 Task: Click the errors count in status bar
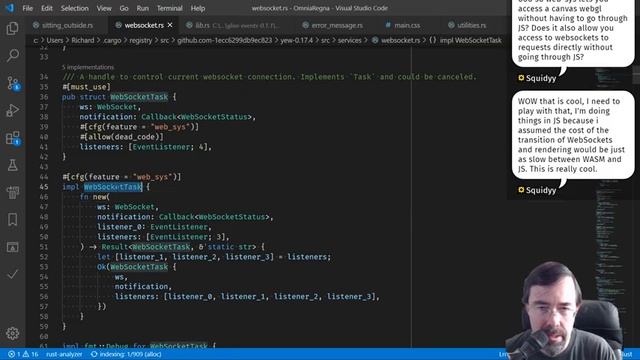[15, 354]
